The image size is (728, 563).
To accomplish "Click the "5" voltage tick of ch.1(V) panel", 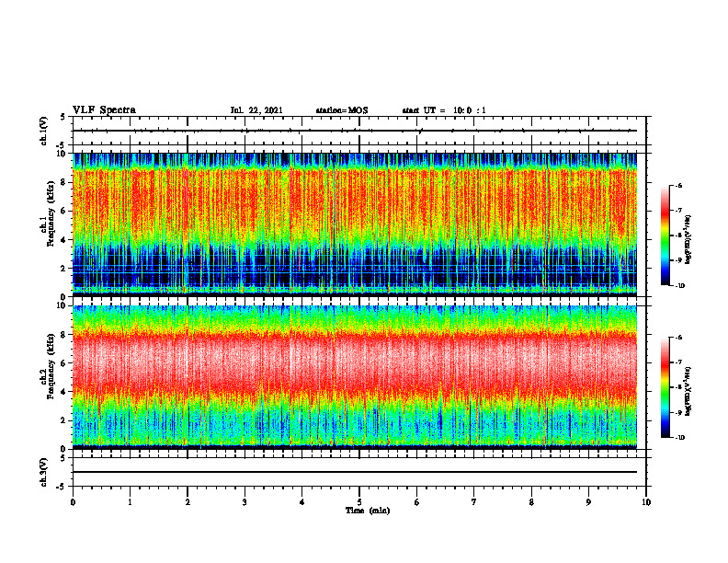I will coord(63,117).
